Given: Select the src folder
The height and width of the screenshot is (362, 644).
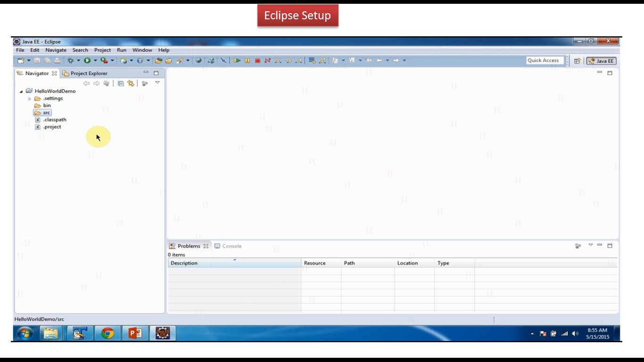Looking at the screenshot, I should pyautogui.click(x=42, y=113).
